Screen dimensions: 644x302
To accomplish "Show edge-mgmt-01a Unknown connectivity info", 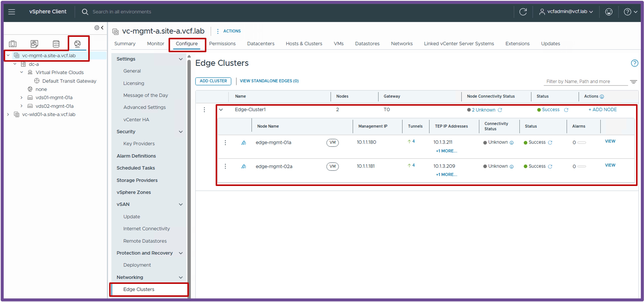I will (512, 143).
